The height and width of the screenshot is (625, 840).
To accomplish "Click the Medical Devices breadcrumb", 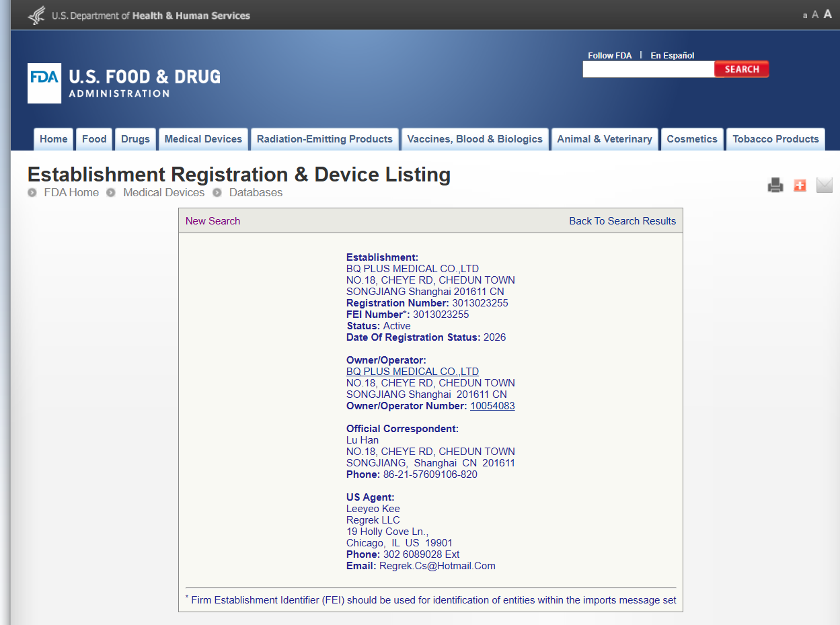I will [163, 193].
